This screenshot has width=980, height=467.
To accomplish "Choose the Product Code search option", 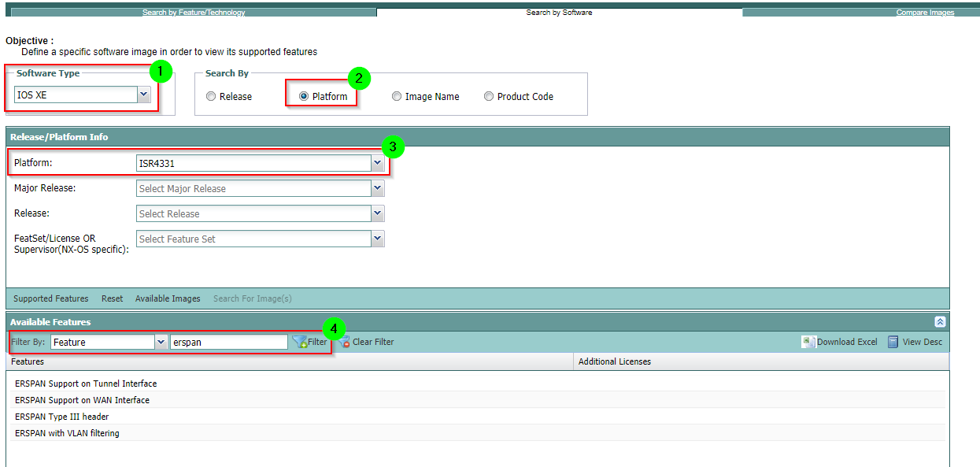I will 488,95.
